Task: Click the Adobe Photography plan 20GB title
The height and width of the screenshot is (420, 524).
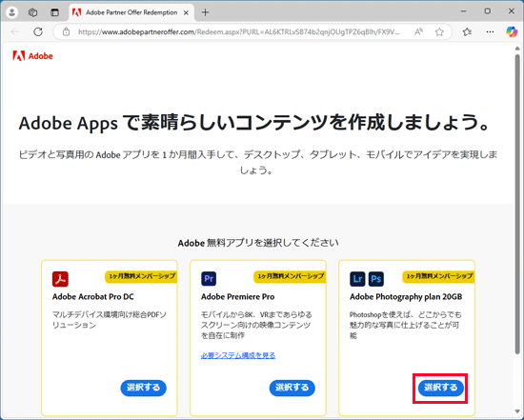Action: (x=406, y=297)
